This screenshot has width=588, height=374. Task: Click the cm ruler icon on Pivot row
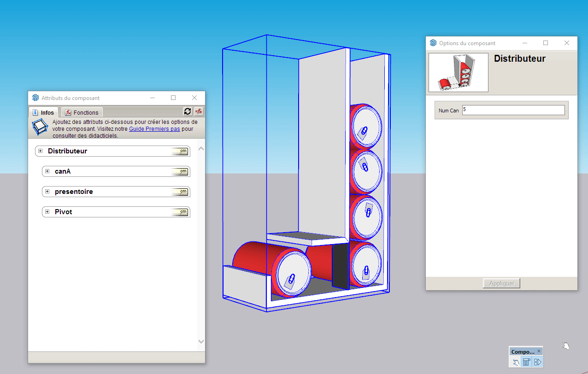click(180, 212)
